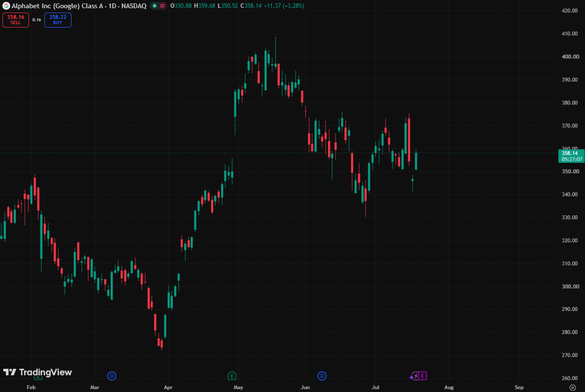Viewport: 585px width, 392px height.
Task: Click the pink approximate-sign data icon
Action: (162, 6)
